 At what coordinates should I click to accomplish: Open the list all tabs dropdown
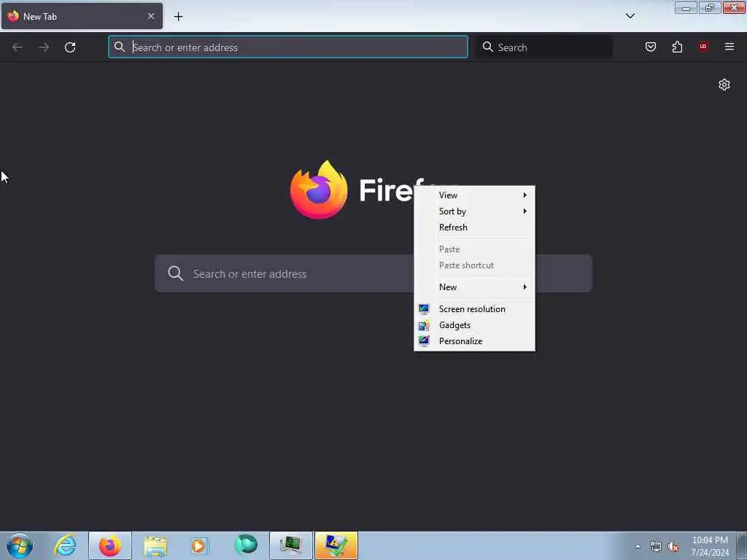point(630,16)
